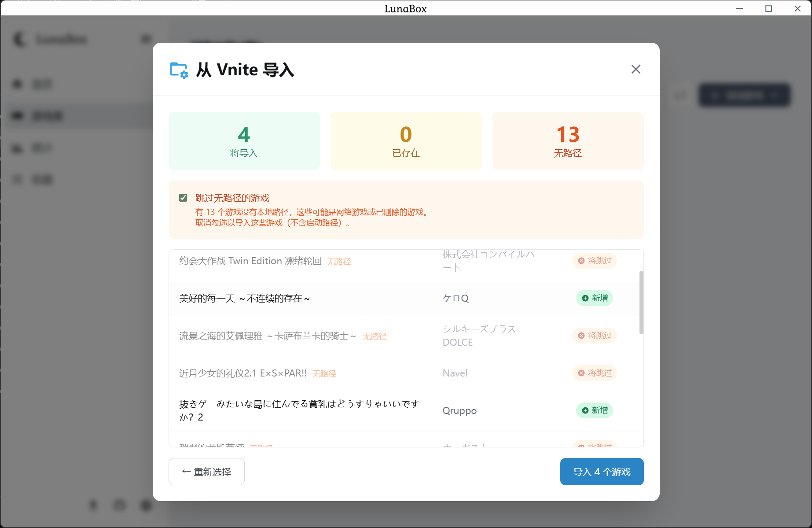Click the X-circle icon on 流景之海's skip badge
This screenshot has height=528, width=812.
pyautogui.click(x=581, y=336)
